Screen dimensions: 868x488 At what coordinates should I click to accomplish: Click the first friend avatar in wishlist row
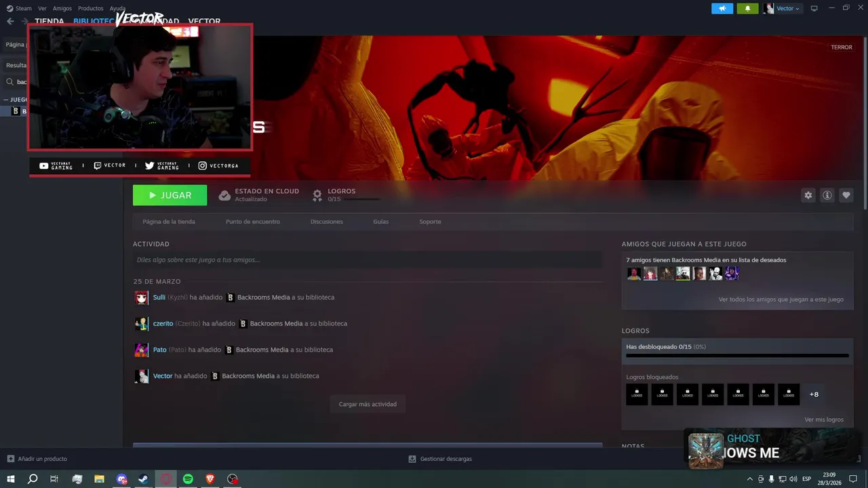pos(633,273)
